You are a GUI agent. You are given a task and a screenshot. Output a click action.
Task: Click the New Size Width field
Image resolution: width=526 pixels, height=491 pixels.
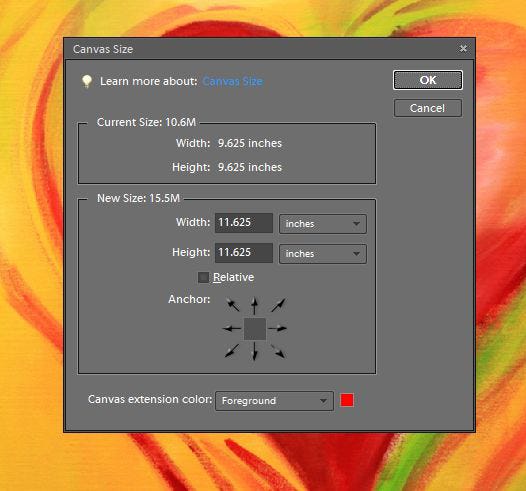[244, 223]
